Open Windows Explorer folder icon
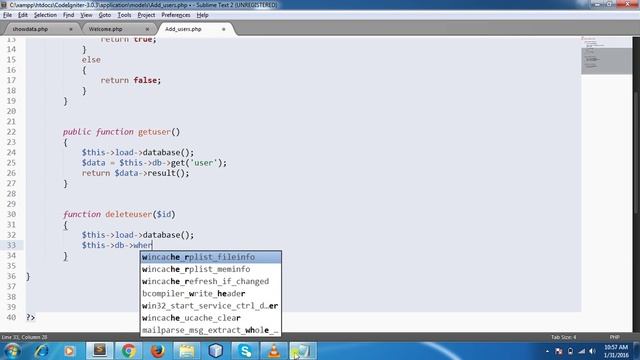Image resolution: width=640 pixels, height=360 pixels. (187, 351)
